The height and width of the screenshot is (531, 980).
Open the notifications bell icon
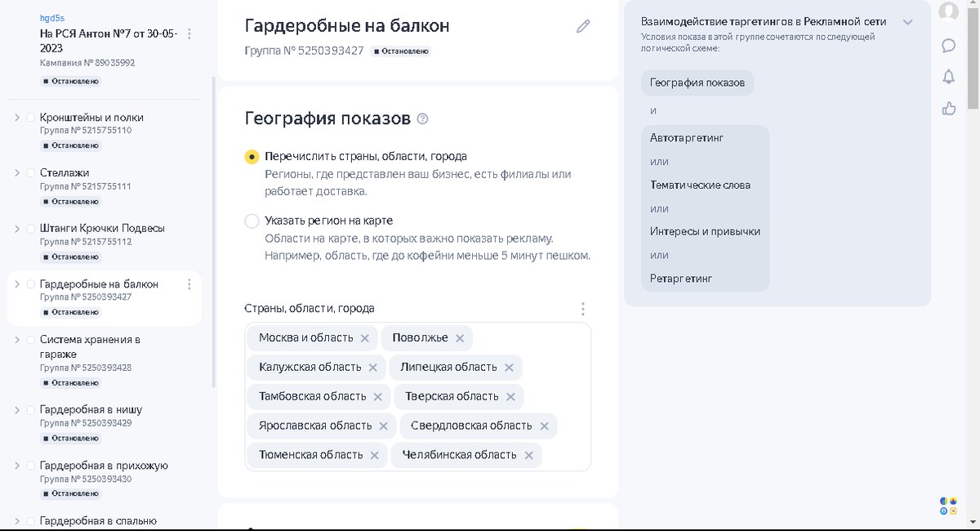(x=948, y=78)
